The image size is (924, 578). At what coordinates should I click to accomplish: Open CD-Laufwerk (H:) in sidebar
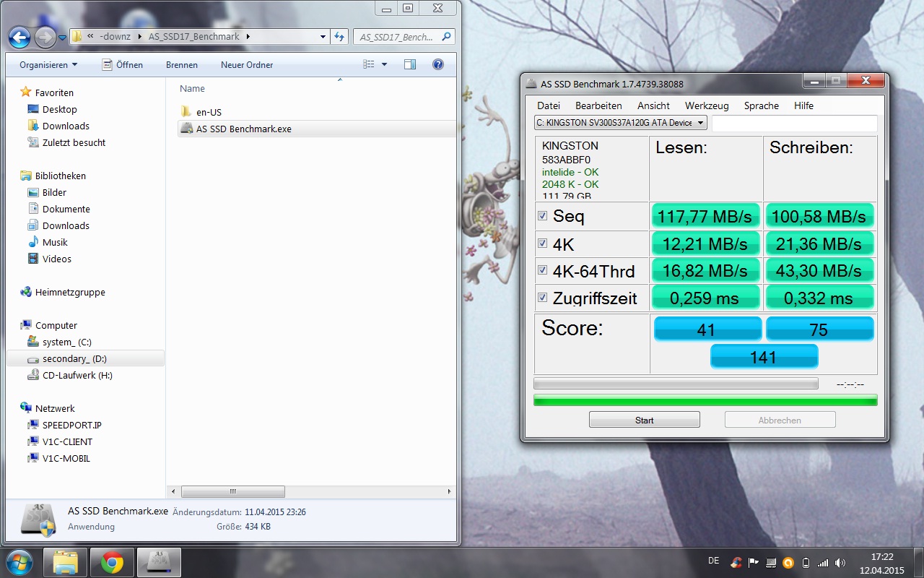point(77,375)
